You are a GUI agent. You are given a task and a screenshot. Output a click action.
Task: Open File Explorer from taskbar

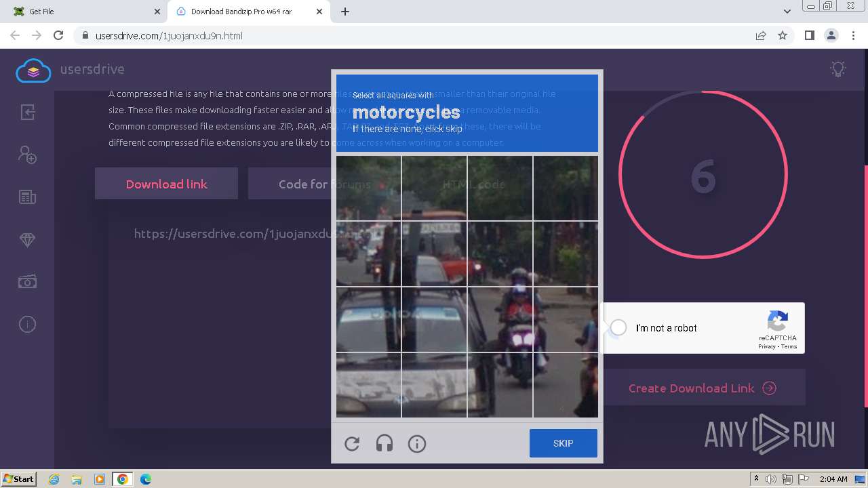77,479
